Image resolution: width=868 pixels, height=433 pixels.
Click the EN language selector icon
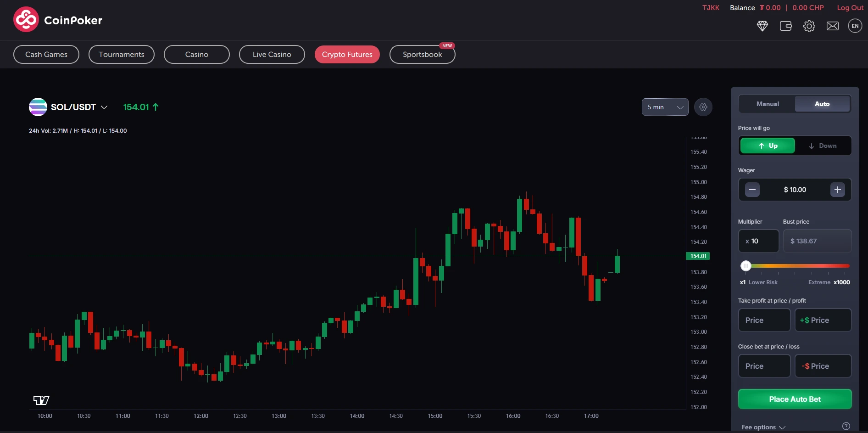click(x=855, y=26)
